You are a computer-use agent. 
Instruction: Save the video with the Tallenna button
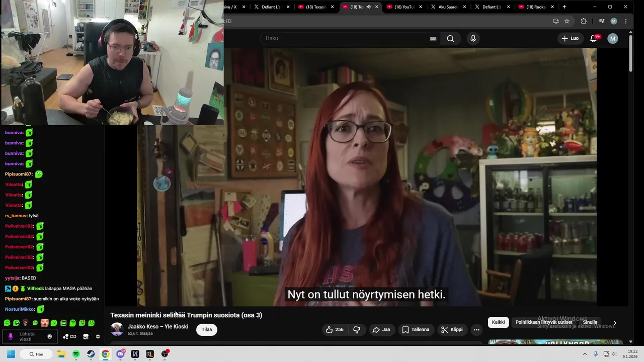[416, 330]
